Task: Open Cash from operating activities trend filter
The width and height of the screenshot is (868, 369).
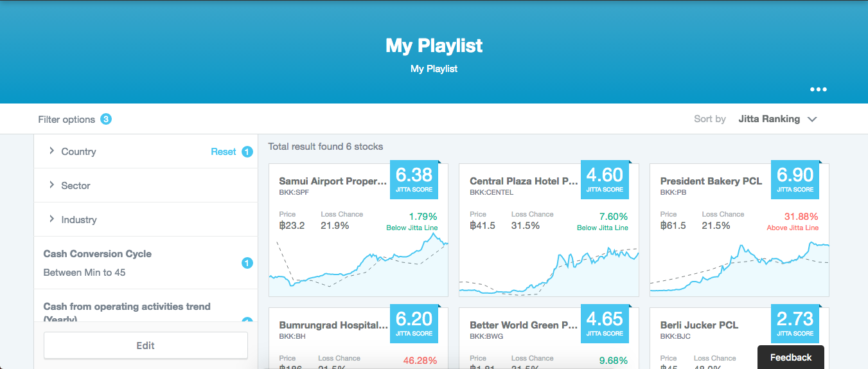Action: pos(146,306)
